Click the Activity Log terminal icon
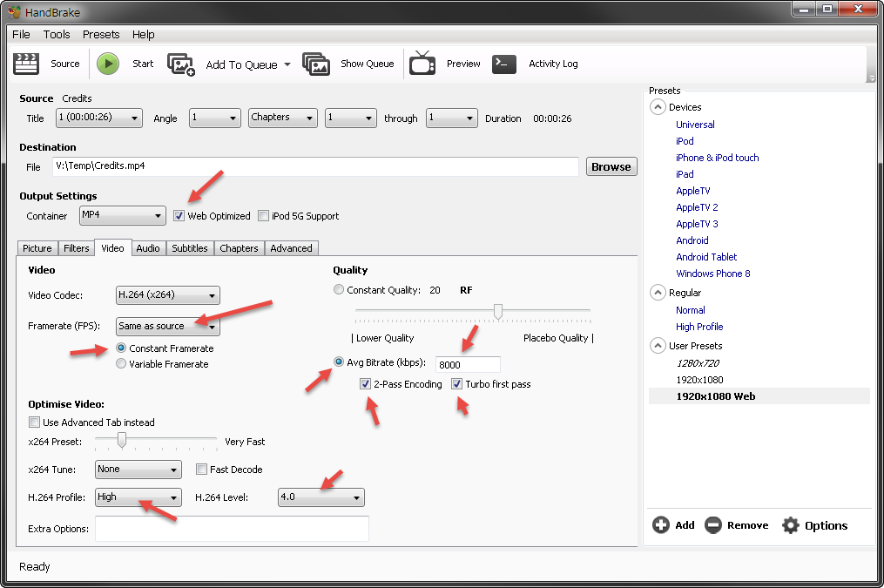The image size is (884, 588). click(x=504, y=64)
